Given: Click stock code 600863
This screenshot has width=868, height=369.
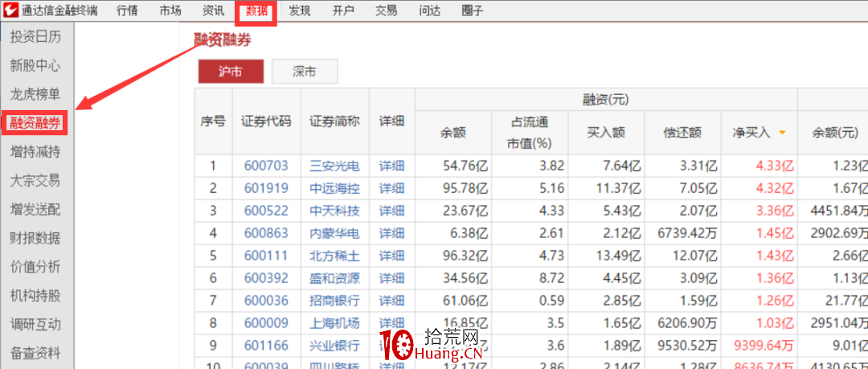Looking at the screenshot, I should click(x=266, y=233).
